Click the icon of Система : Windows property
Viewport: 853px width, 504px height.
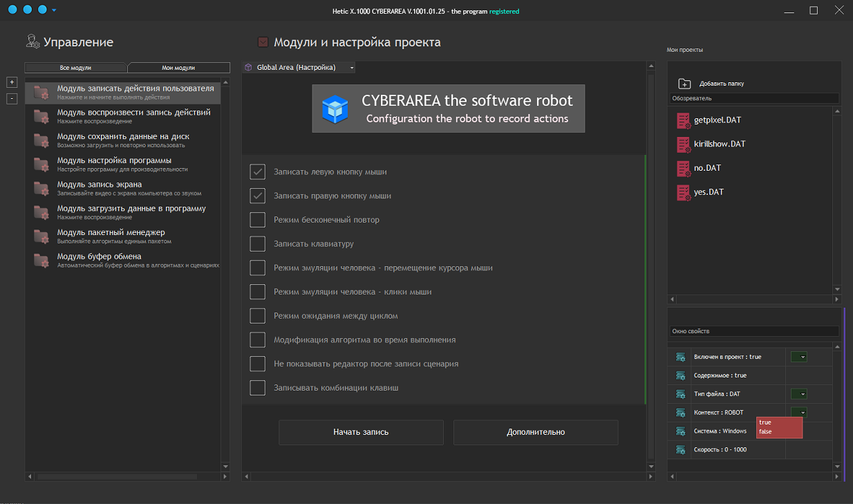point(681,431)
